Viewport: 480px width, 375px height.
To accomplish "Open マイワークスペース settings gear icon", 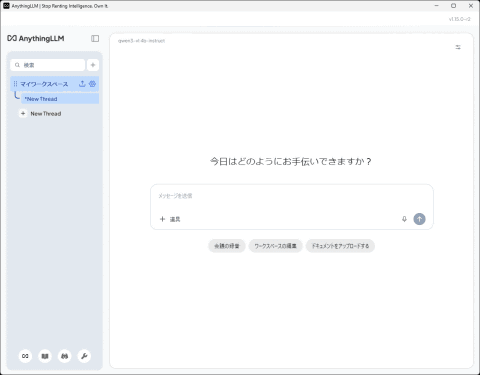I will point(93,84).
